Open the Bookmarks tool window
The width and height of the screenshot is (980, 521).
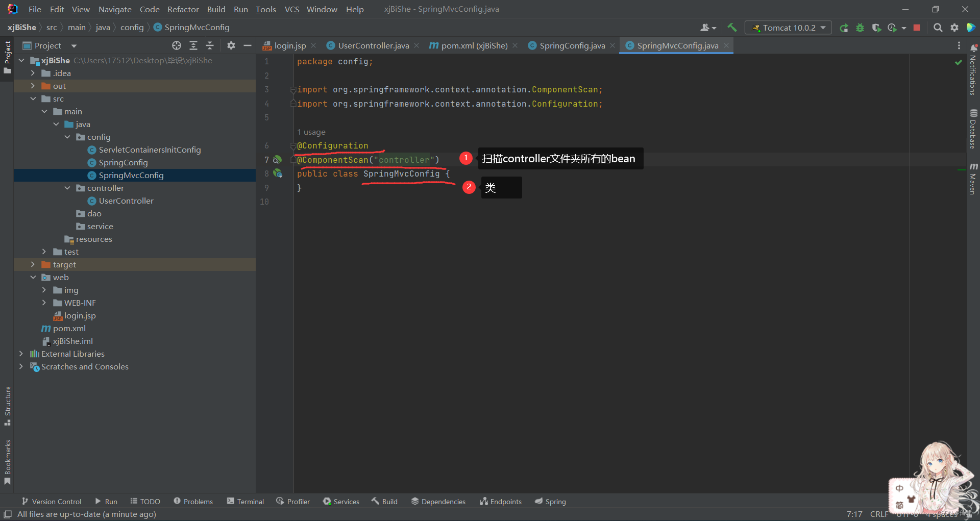pos(7,462)
